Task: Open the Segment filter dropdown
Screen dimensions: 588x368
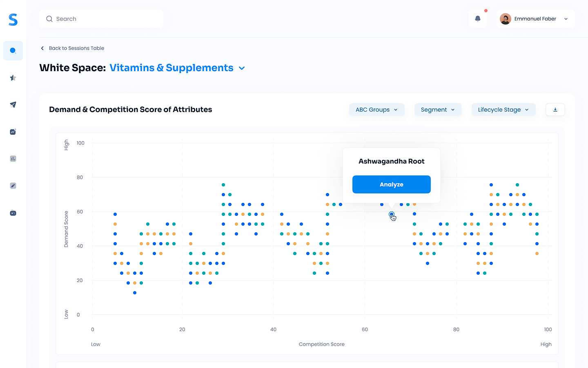Action: (x=438, y=110)
